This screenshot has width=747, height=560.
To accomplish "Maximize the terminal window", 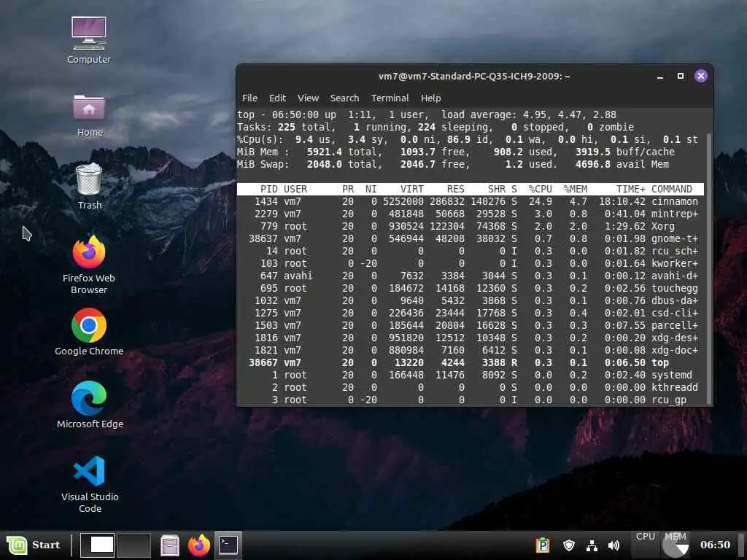I will pos(681,76).
